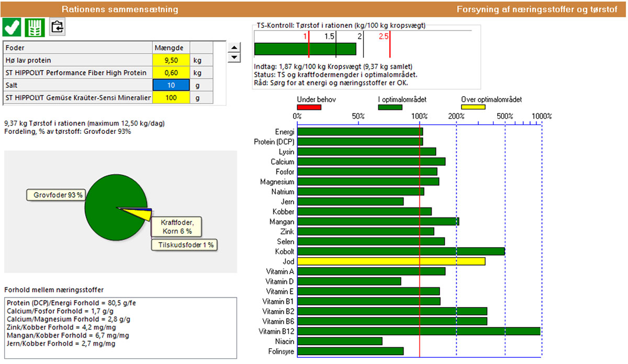Viewport: 628px width, 364px height.
Task: Click the green I optimalområdet legend swatch
Action: click(390, 107)
